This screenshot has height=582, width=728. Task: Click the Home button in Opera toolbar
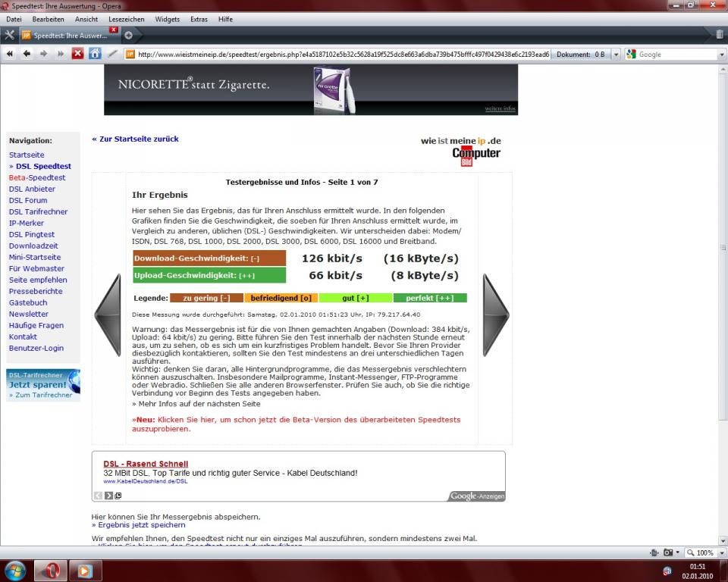(95, 54)
